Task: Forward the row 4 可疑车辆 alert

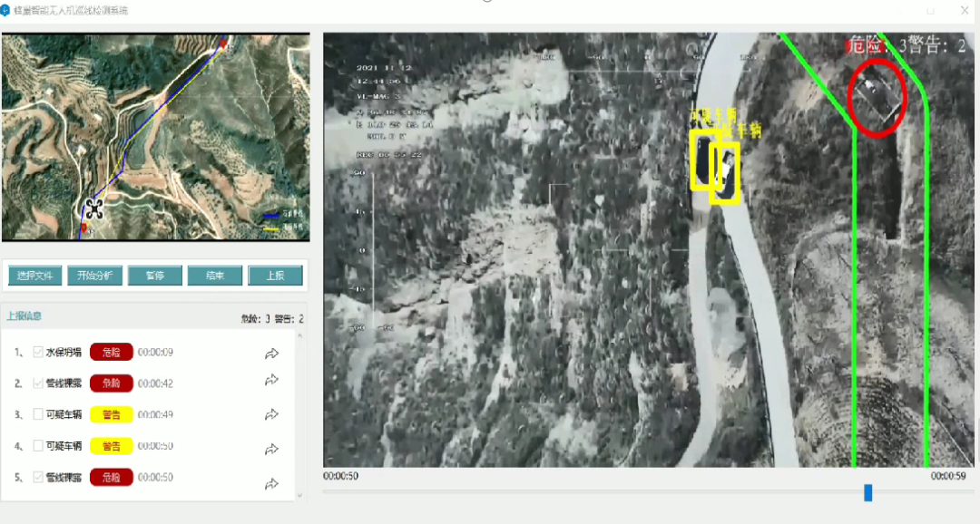Action: 271,449
